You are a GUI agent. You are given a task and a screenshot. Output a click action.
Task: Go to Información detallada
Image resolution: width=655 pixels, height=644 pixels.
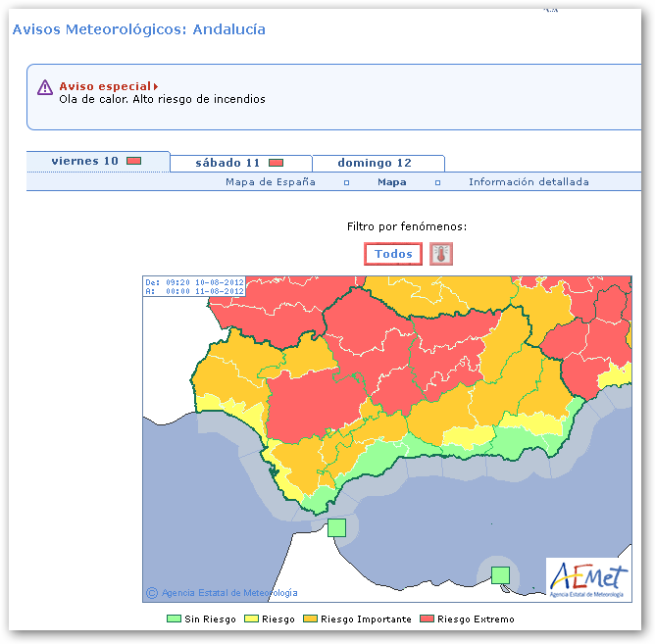529,182
